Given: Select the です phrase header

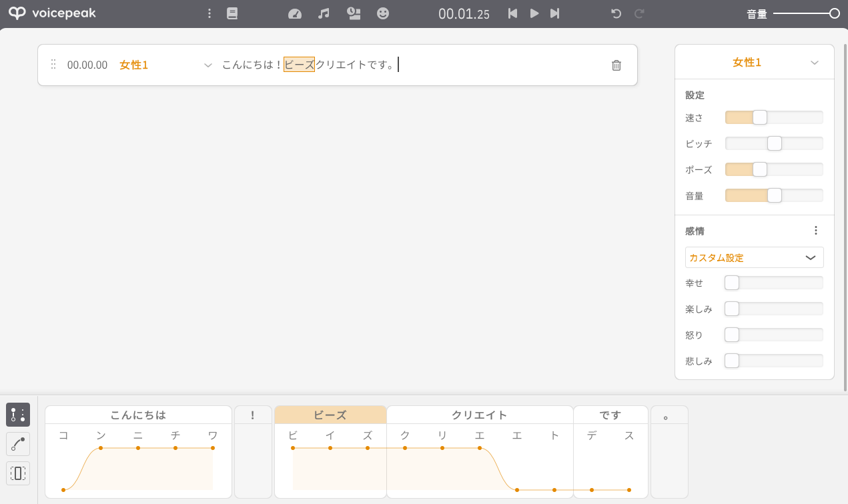Looking at the screenshot, I should point(610,415).
